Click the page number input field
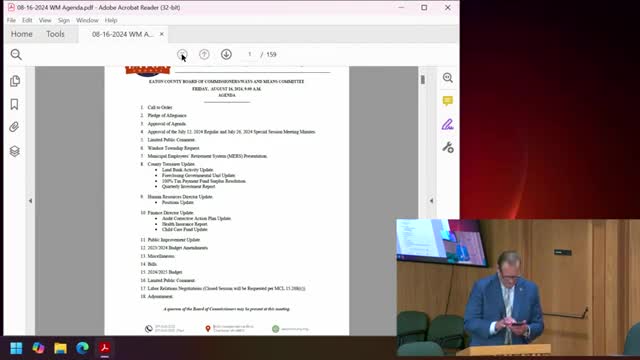The width and height of the screenshot is (640, 360). click(x=249, y=54)
